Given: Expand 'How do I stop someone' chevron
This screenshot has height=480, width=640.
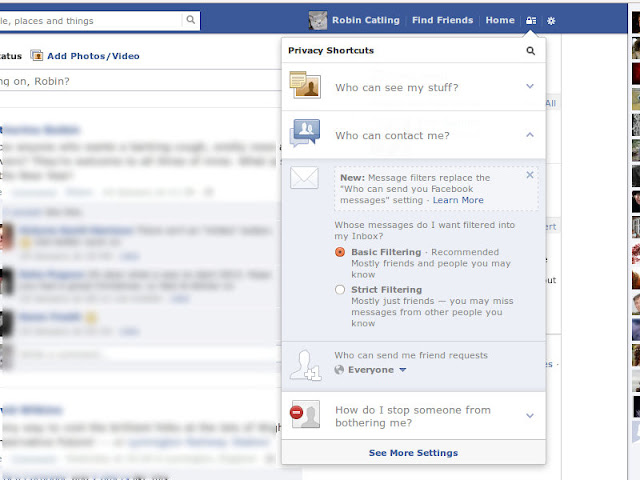Looking at the screenshot, I should pos(530,416).
